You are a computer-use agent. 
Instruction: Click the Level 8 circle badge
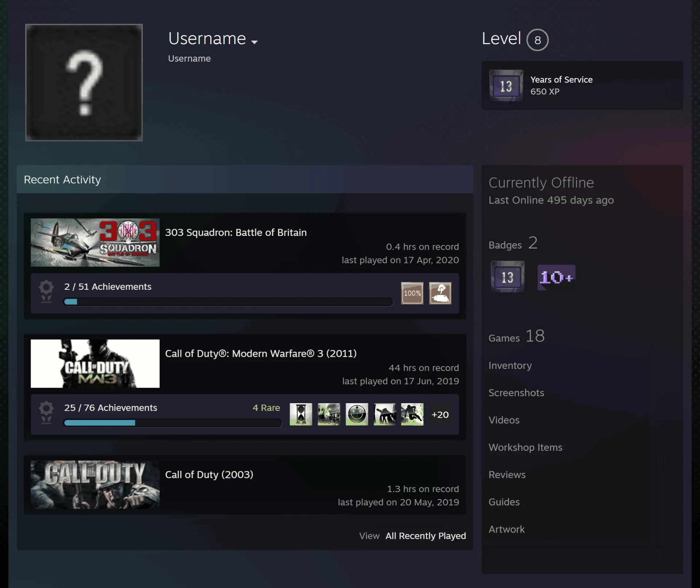[x=537, y=40]
